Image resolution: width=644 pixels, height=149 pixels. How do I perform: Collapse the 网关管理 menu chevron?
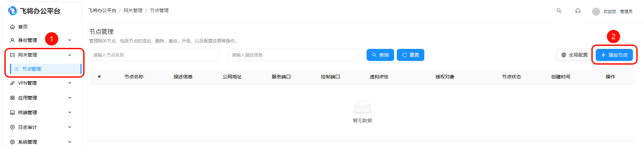pos(70,55)
